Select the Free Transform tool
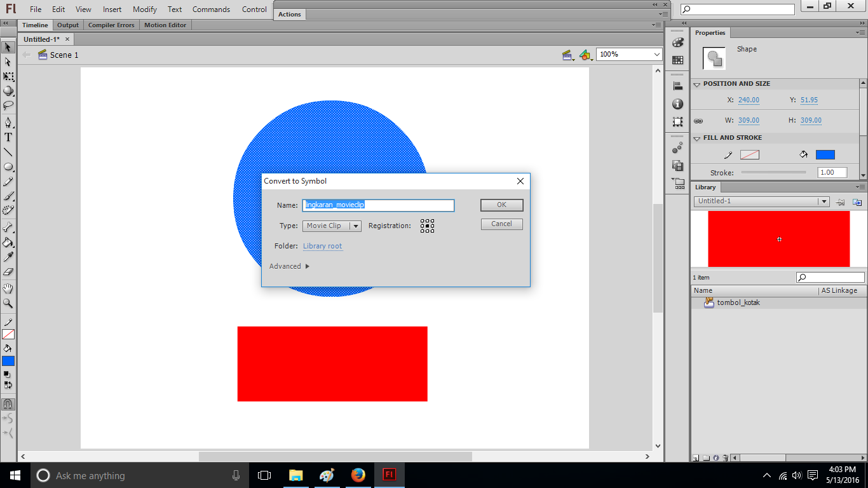The image size is (868, 488). (x=8, y=76)
